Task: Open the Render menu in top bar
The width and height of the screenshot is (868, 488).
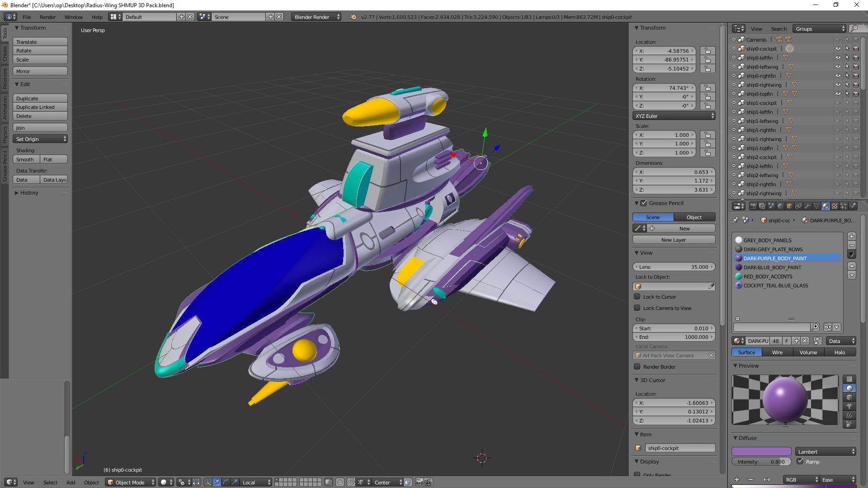Action: click(47, 17)
